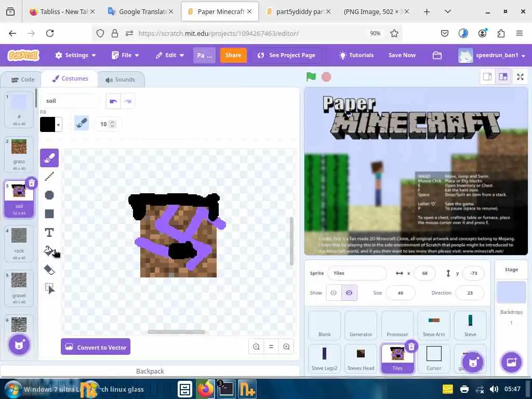Click the Undo arrow button
Image resolution: width=532 pixels, height=399 pixels.
[113, 101]
